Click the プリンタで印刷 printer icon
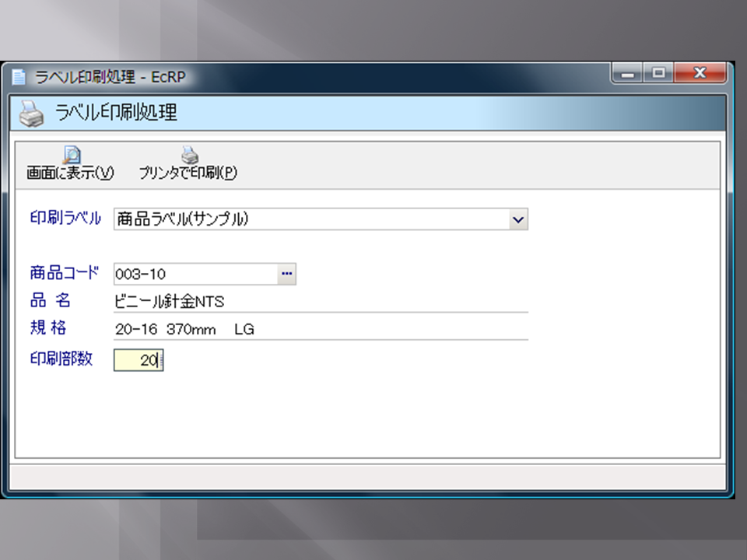Image resolution: width=747 pixels, height=560 pixels. point(189,156)
